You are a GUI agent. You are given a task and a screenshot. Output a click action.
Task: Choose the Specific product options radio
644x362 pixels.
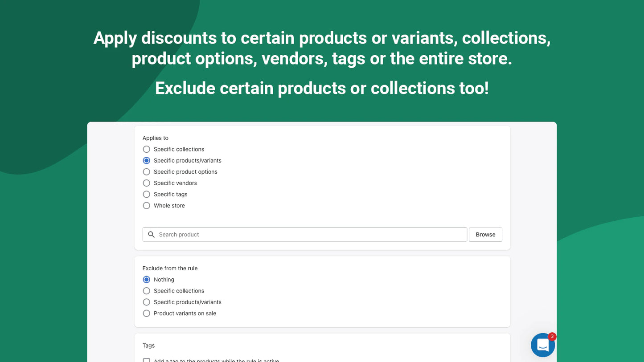pyautogui.click(x=147, y=172)
